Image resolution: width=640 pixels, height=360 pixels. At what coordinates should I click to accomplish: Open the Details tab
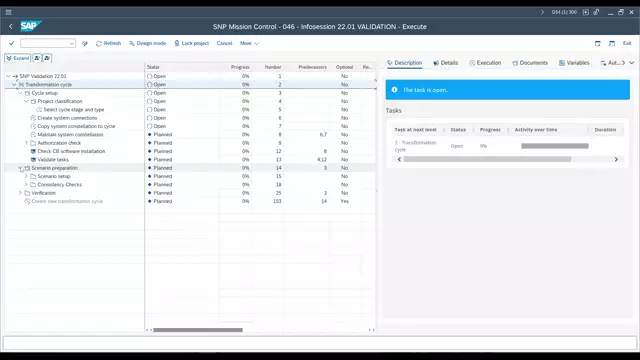point(445,63)
